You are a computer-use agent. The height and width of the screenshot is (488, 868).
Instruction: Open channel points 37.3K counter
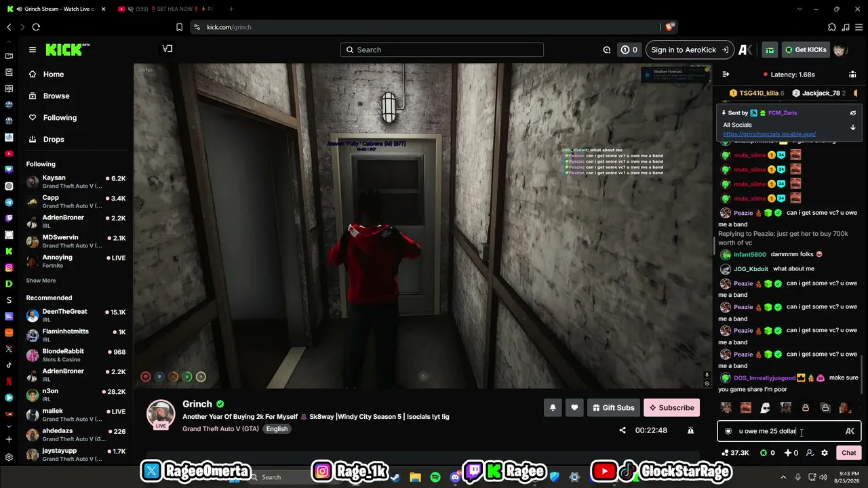point(735,453)
